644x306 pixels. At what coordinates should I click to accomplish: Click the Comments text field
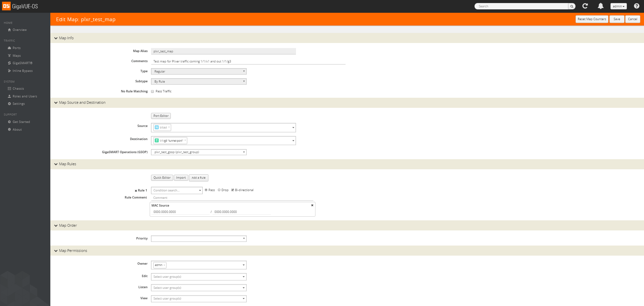coord(248,61)
